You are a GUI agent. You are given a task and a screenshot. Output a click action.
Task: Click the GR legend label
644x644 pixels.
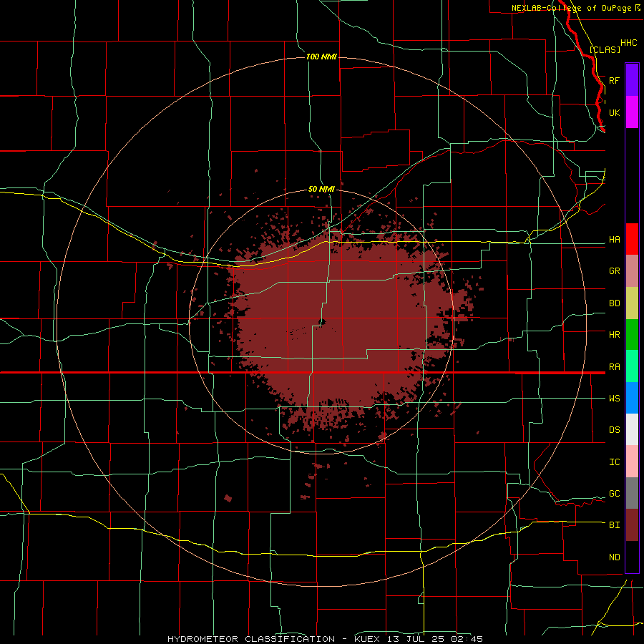614,271
